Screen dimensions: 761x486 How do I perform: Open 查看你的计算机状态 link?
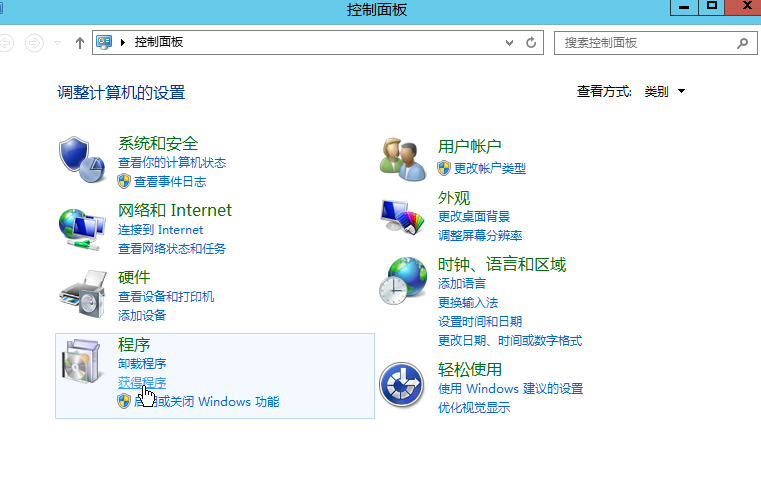(x=172, y=163)
